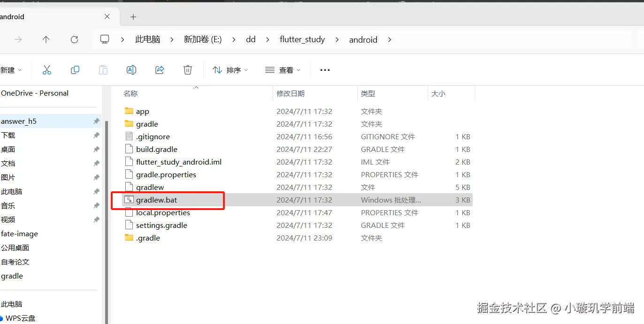Open the three-dot more options menu
The width and height of the screenshot is (644, 324).
coord(325,70)
